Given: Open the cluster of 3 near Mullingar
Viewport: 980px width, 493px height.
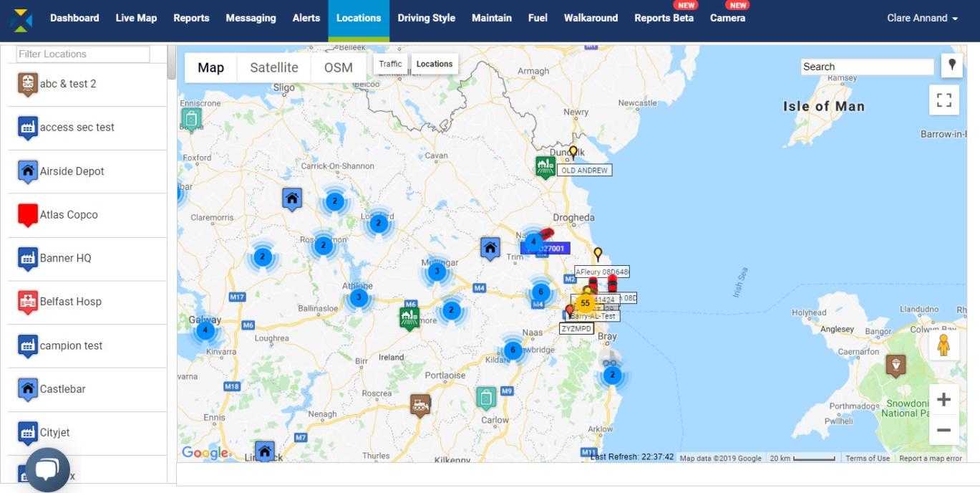Looking at the screenshot, I should (x=437, y=272).
